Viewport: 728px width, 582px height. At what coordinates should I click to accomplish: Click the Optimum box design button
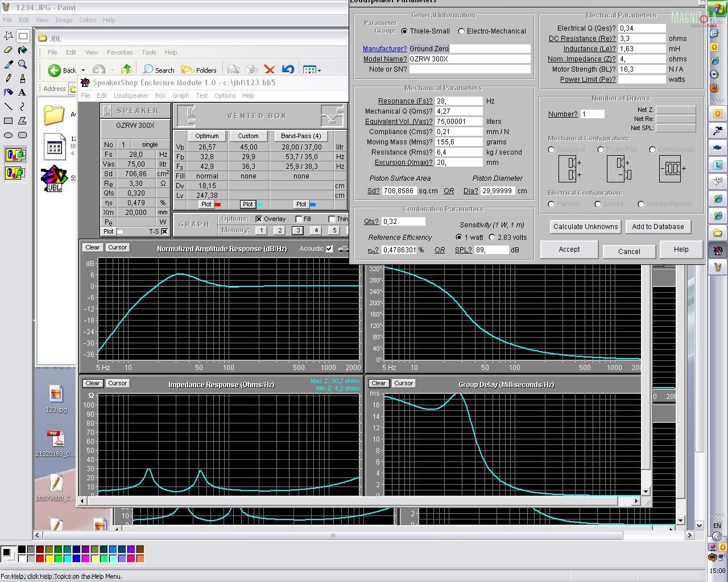pos(207,136)
